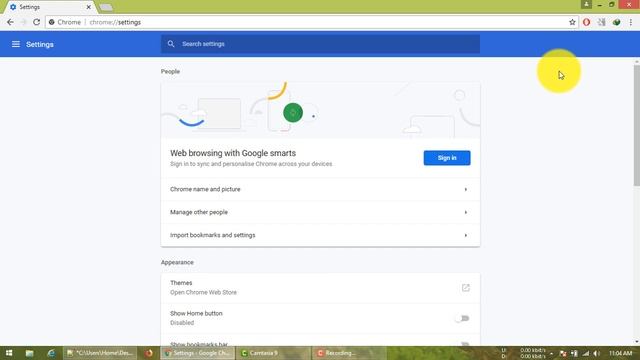Open Themes in Chrome Web Store
The height and width of the screenshot is (360, 640).
[x=320, y=288]
